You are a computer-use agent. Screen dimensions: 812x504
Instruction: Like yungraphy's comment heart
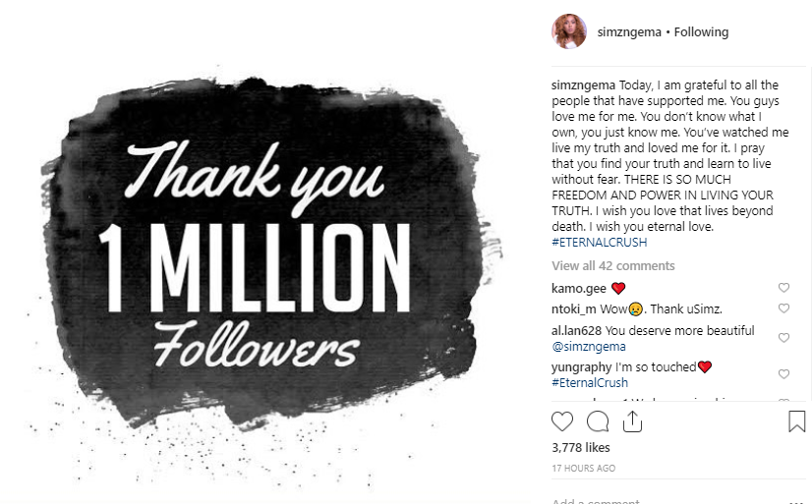[783, 374]
